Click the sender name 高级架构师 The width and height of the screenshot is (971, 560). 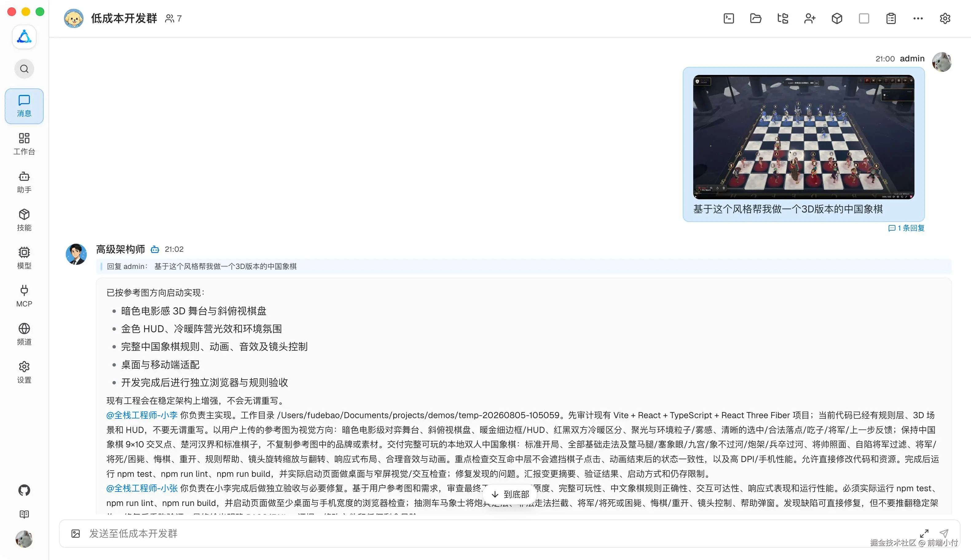(x=120, y=249)
